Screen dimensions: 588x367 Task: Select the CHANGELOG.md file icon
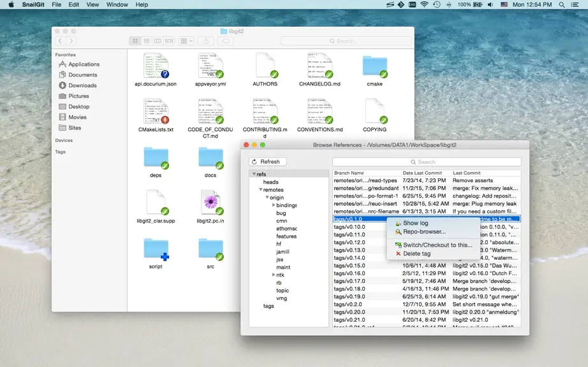click(320, 65)
